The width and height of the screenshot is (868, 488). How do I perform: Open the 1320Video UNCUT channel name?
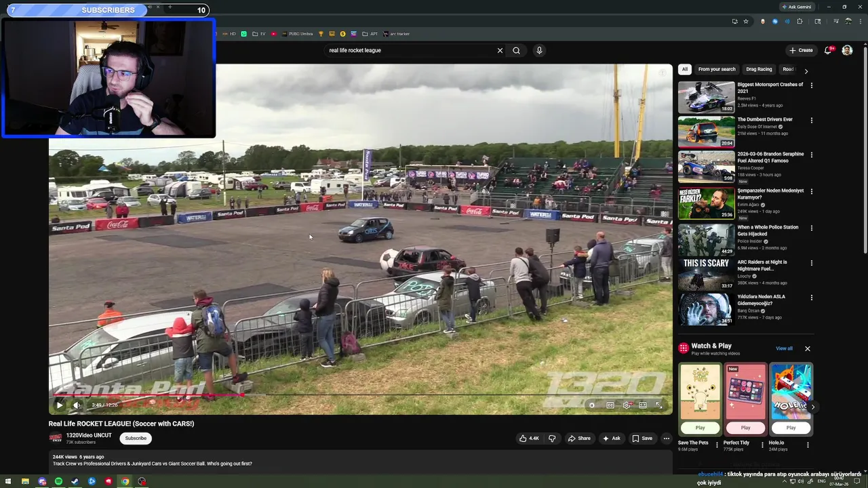89,435
